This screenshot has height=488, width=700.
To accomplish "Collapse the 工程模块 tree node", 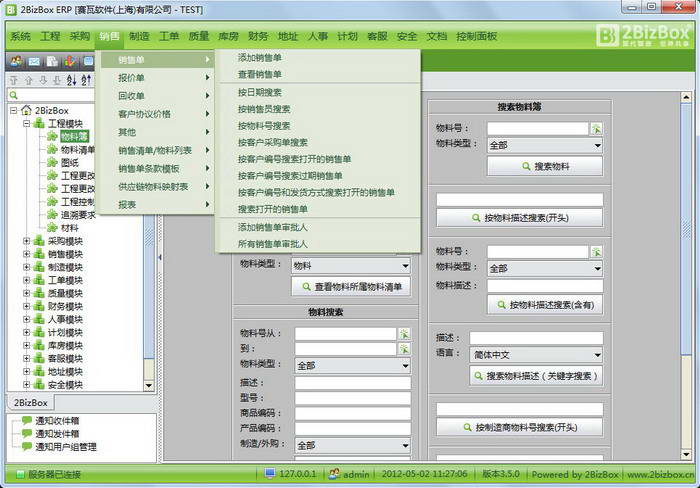I will click(26, 123).
